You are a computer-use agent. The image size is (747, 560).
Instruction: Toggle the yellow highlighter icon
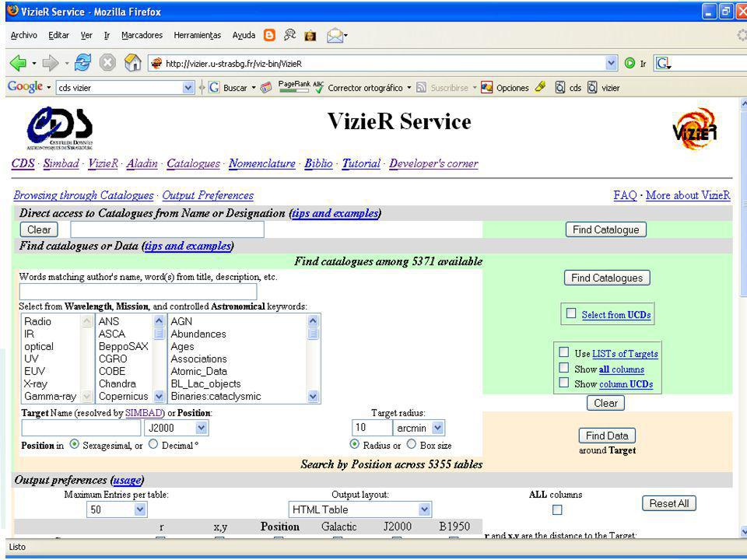pos(540,86)
